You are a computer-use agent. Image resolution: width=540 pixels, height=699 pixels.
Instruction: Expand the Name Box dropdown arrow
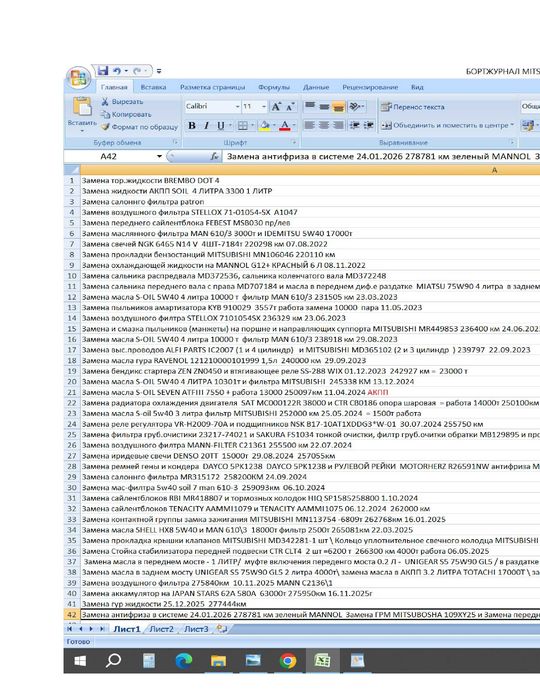pos(159,156)
